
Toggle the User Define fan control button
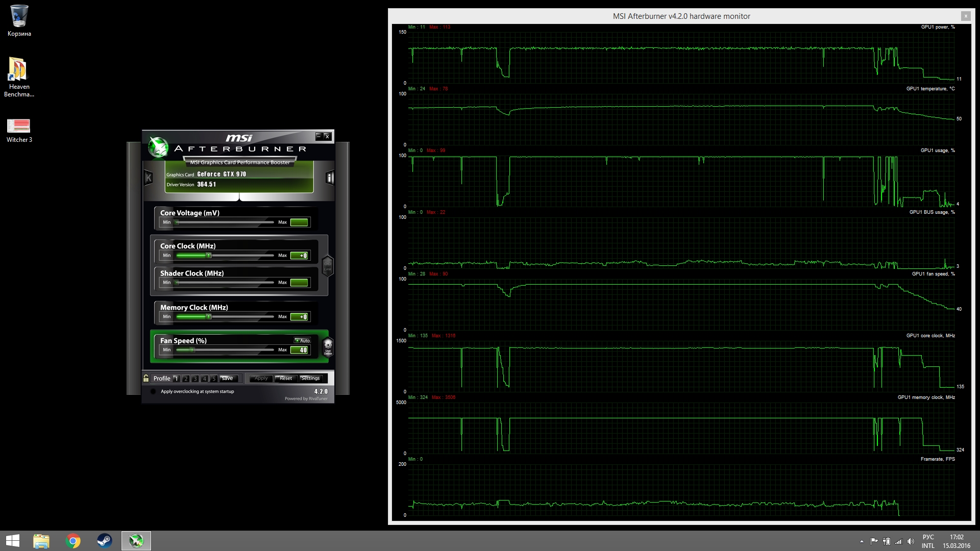tap(328, 346)
